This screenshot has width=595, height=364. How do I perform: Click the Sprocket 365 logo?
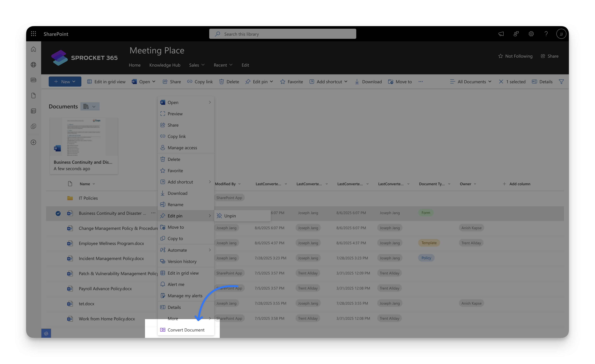click(84, 58)
